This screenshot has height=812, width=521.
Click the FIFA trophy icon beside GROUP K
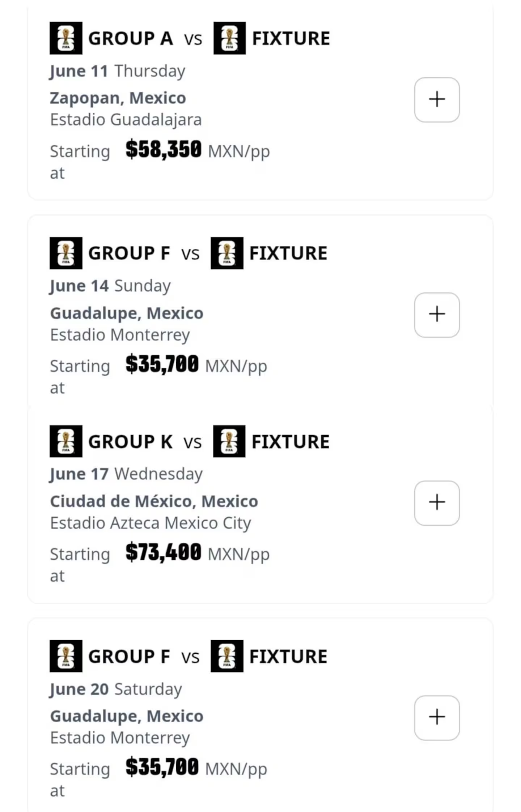pyautogui.click(x=66, y=441)
